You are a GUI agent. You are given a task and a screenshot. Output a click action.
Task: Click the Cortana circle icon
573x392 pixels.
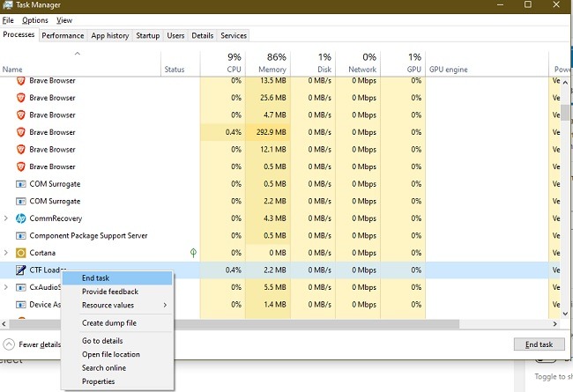point(21,253)
